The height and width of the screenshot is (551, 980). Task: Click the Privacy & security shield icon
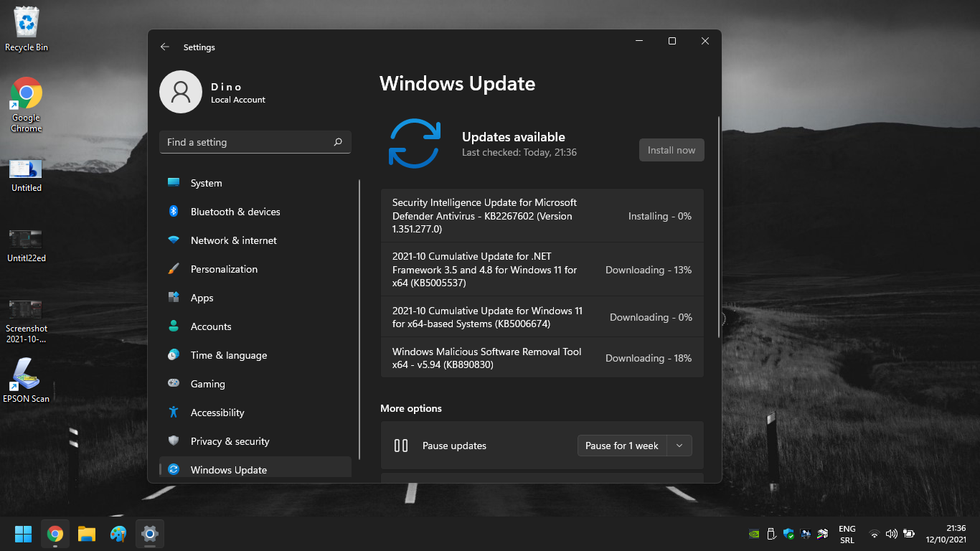[174, 441]
